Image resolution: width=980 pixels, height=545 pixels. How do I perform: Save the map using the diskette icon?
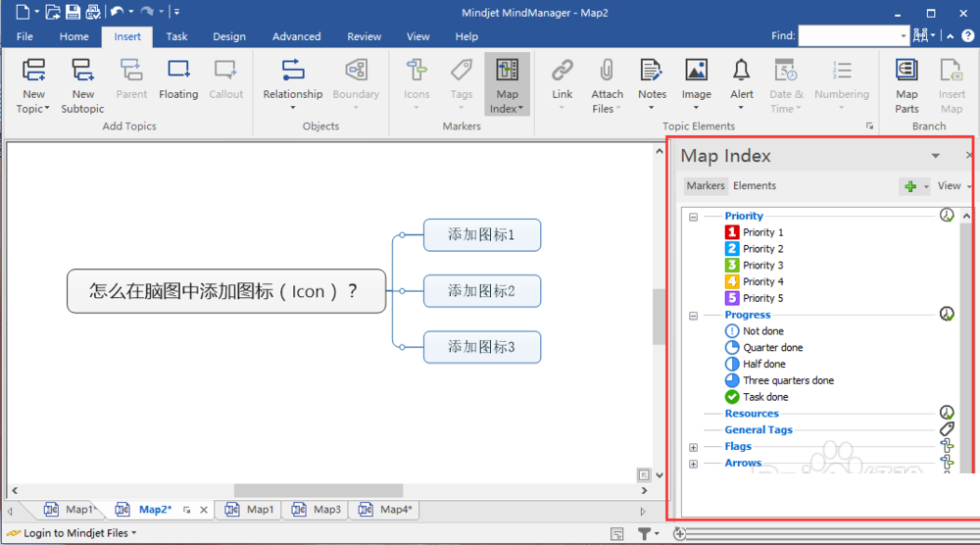point(73,11)
